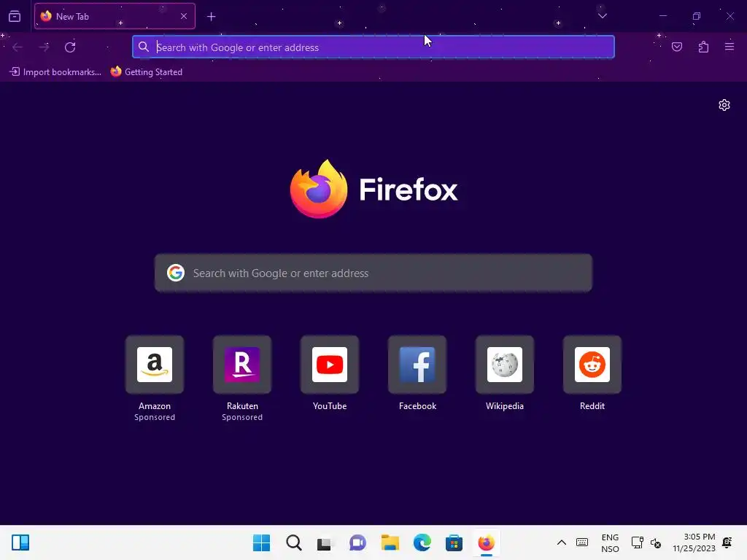Open the muted volume tray icon
Viewport: 747px width, 560px height.
pyautogui.click(x=656, y=542)
